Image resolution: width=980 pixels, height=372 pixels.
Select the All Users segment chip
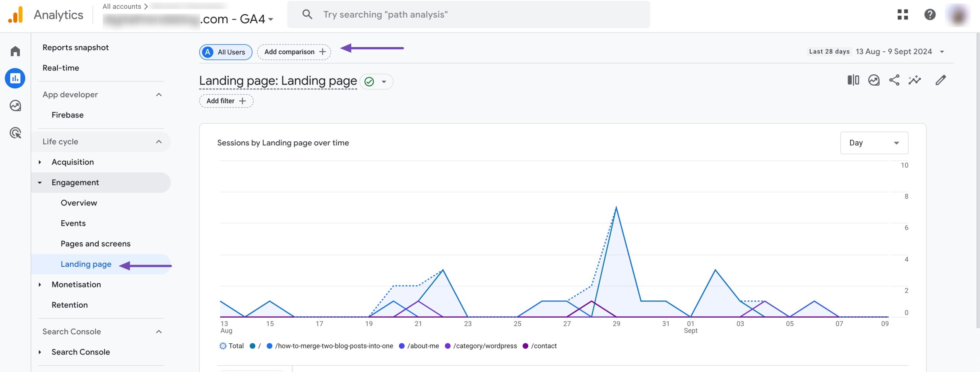pyautogui.click(x=225, y=52)
